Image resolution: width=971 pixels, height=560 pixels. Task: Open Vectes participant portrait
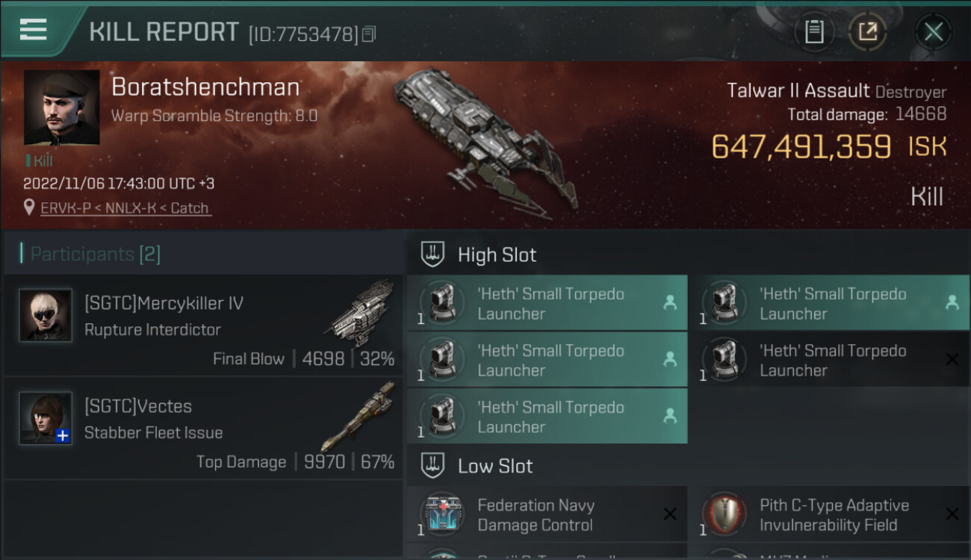[x=46, y=418]
